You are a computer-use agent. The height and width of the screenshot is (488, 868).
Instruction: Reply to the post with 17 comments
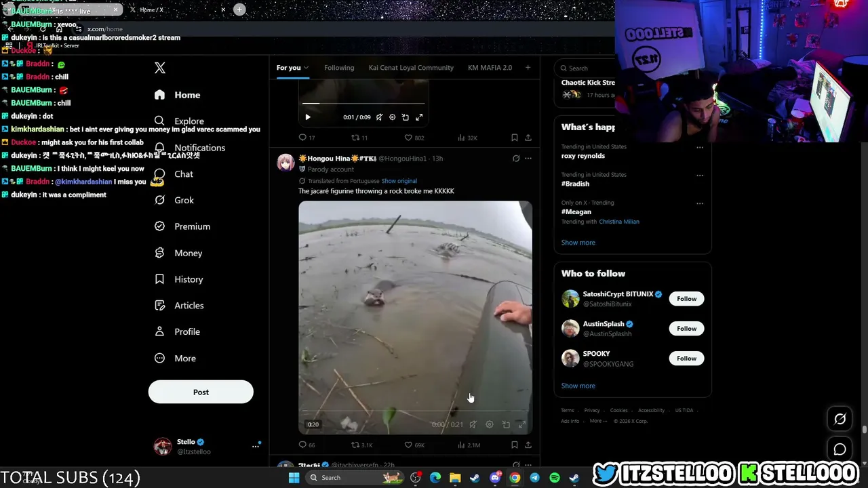tap(307, 138)
